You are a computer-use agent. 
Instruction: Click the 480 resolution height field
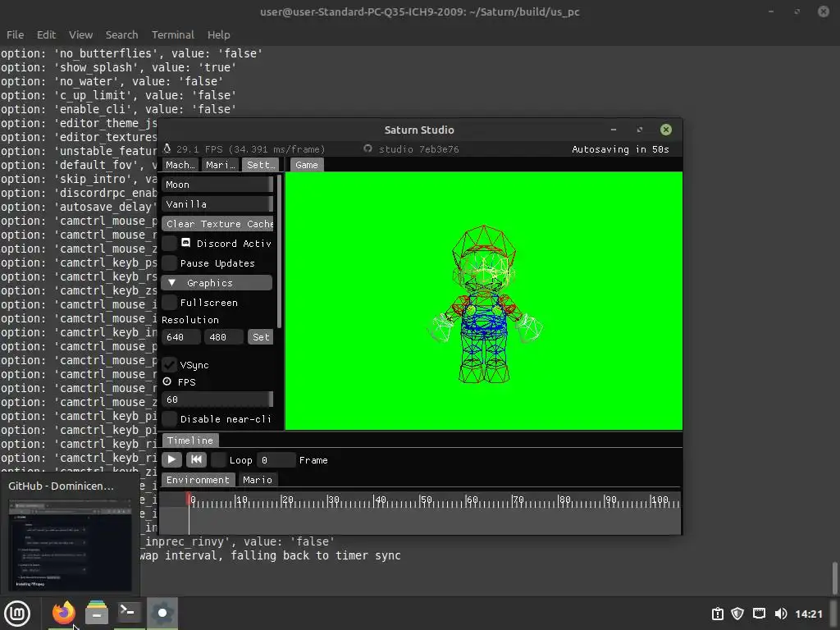click(224, 337)
